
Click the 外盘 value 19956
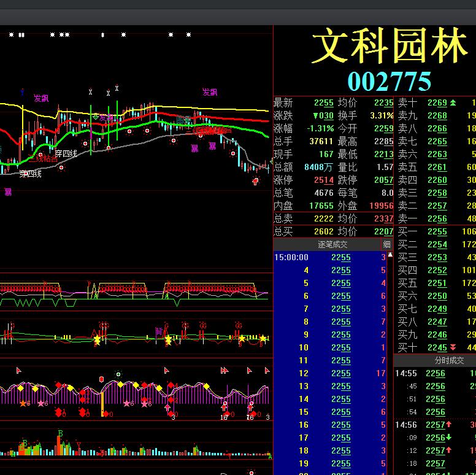382,206
